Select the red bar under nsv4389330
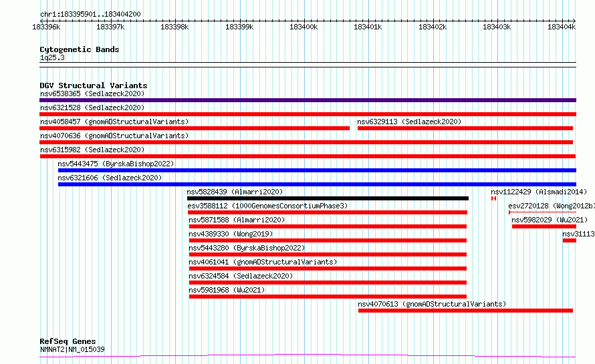The width and height of the screenshot is (595, 364). tap(328, 240)
